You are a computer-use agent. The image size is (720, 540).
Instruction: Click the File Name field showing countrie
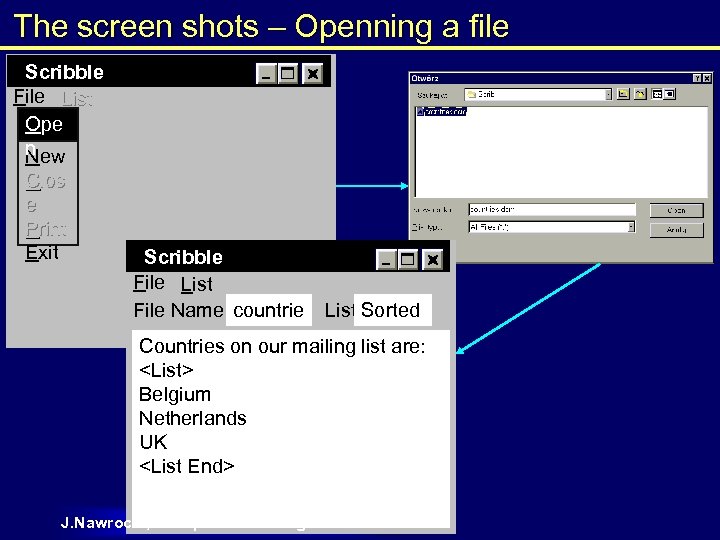pos(269,310)
